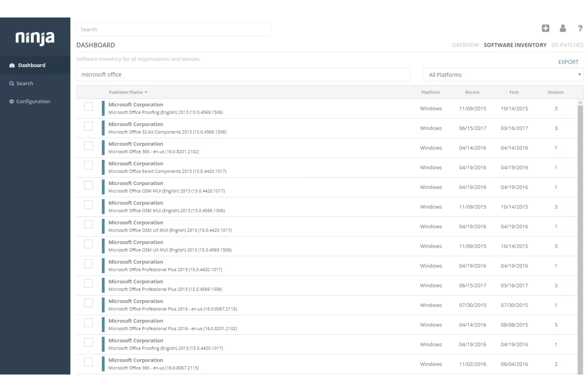588x392 pixels.
Task: Select Microsoft Office Professional Plus 2016 (16.0.8067.2115) row
Action: (327, 305)
